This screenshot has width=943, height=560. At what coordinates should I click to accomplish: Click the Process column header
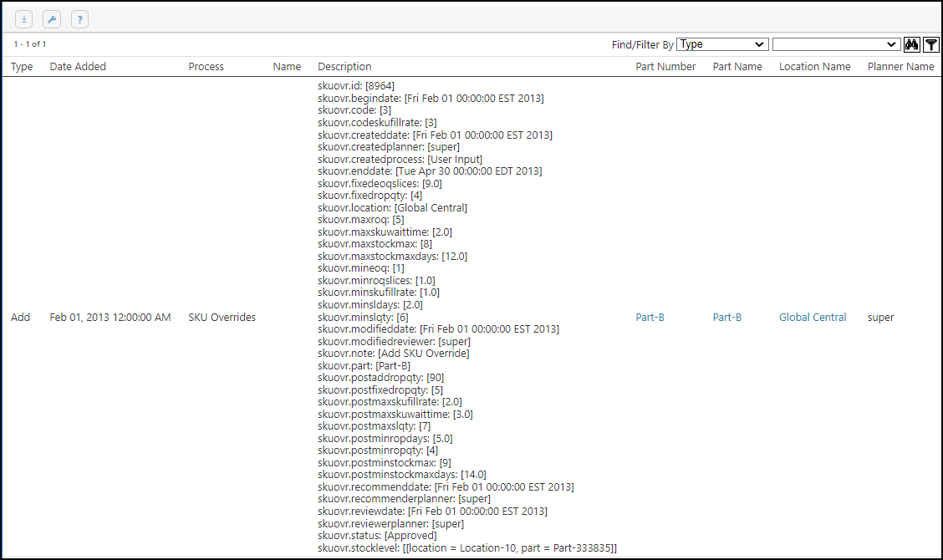coord(206,67)
